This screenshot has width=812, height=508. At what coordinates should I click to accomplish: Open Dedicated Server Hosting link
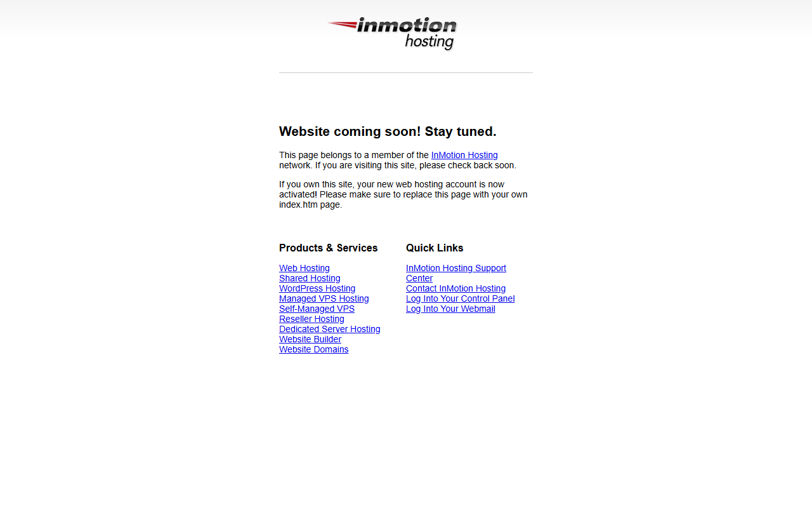[330, 329]
